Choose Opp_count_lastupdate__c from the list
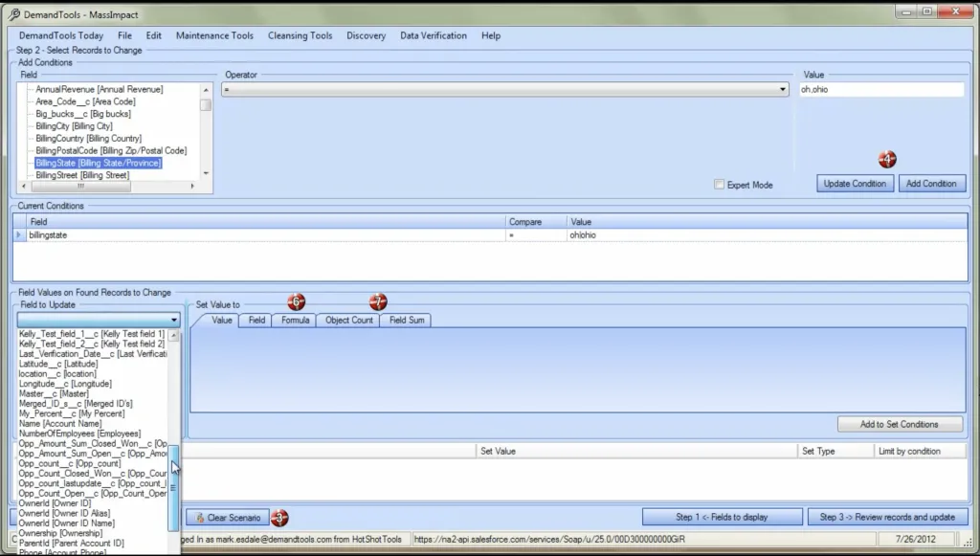 93,483
